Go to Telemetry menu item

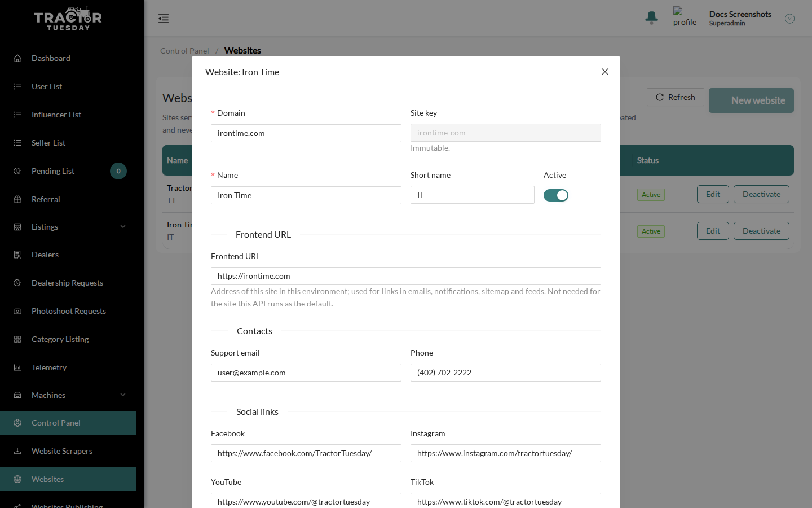point(68,367)
